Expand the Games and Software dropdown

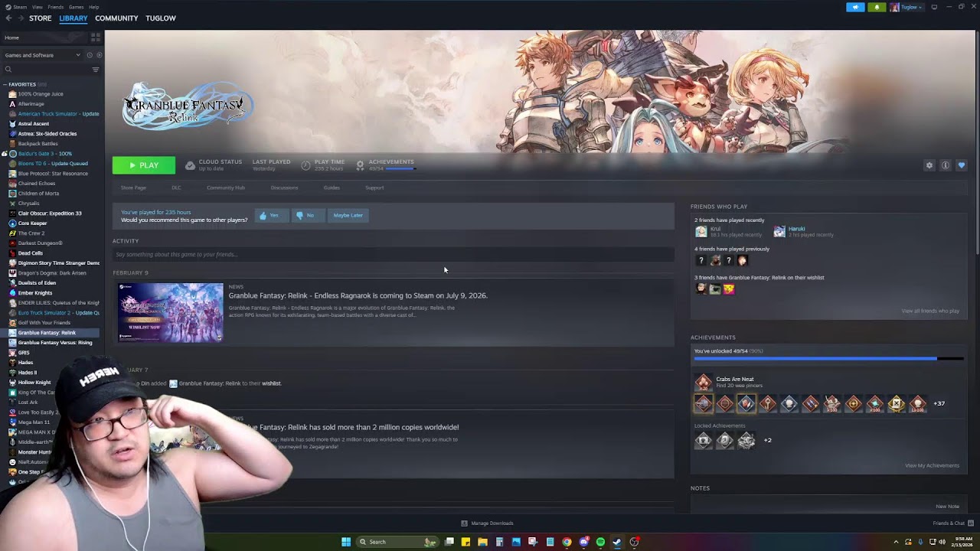click(x=42, y=55)
